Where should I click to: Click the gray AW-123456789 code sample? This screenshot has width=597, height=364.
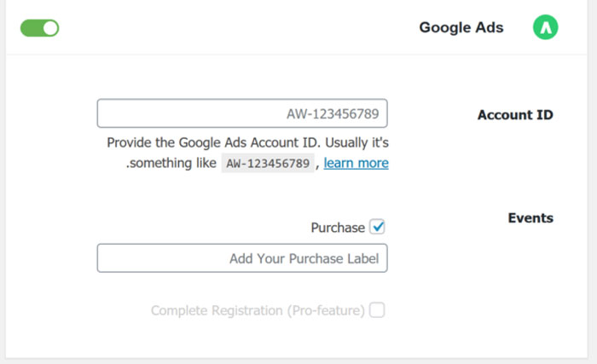pos(268,163)
